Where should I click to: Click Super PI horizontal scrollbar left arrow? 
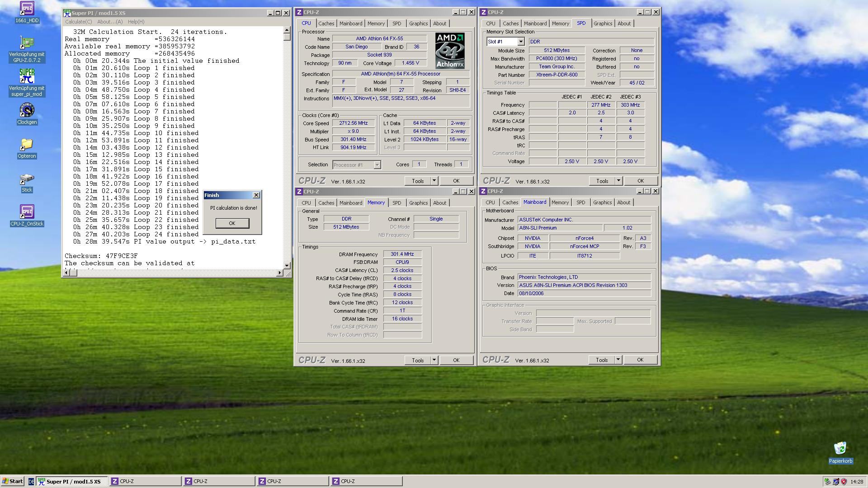pyautogui.click(x=67, y=272)
